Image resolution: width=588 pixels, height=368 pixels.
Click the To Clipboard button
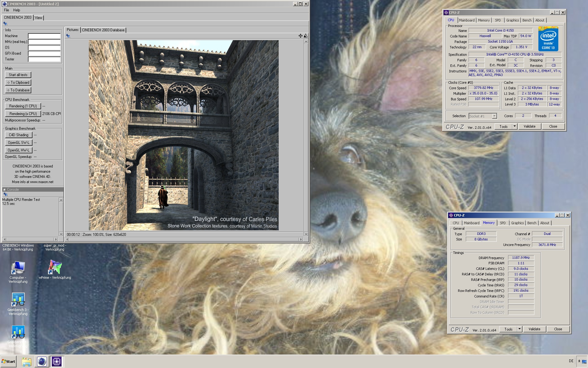point(18,82)
